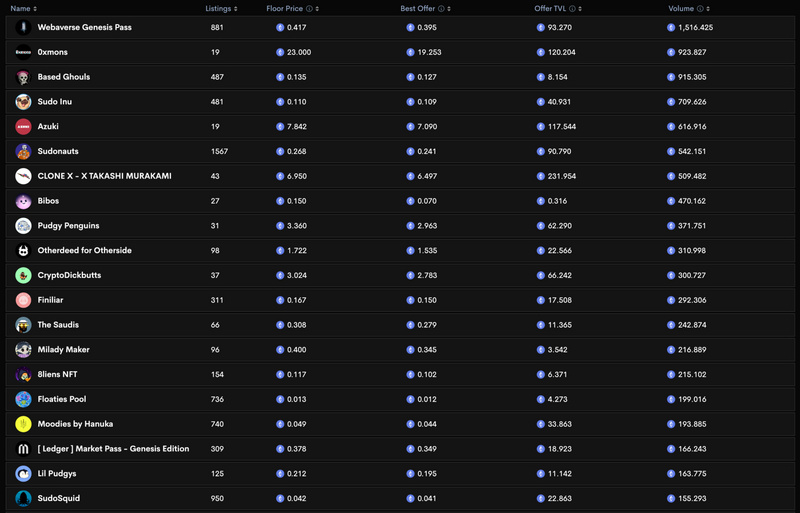Click the Azuki red logo icon

tap(23, 127)
